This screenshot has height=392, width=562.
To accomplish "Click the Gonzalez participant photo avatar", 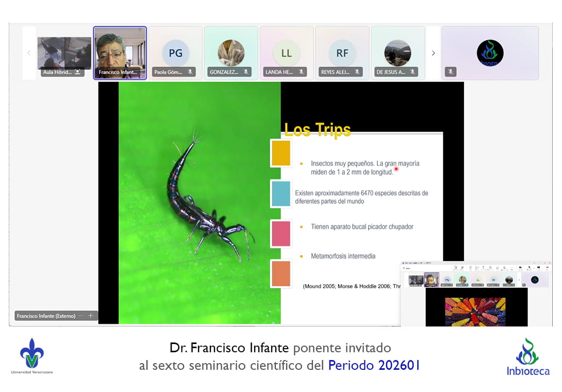I will coord(231,53).
